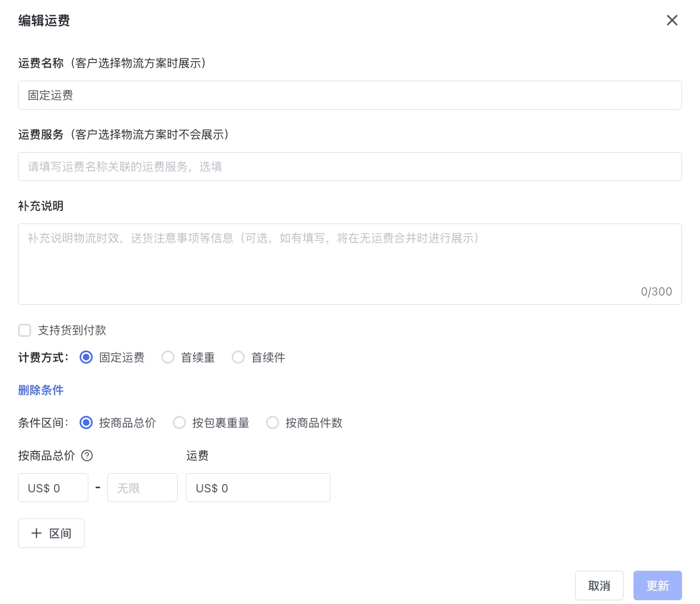Click the 运费名称 field showing 固定运费
This screenshot has width=700, height=604.
(x=349, y=95)
